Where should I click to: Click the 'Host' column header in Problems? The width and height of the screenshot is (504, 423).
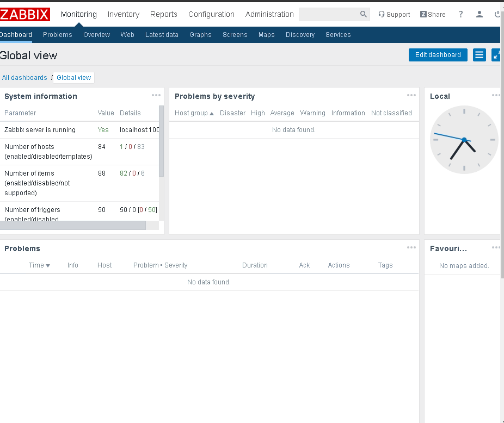click(105, 265)
